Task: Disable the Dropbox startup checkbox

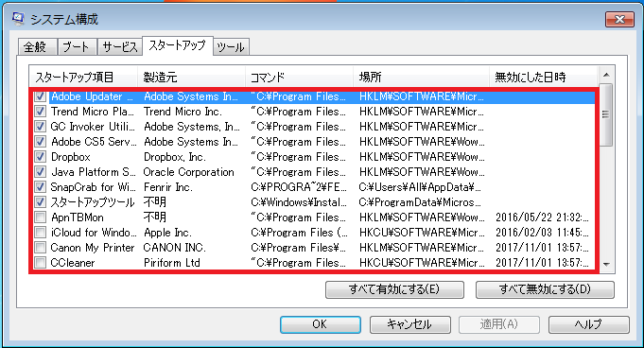Action: pos(40,157)
